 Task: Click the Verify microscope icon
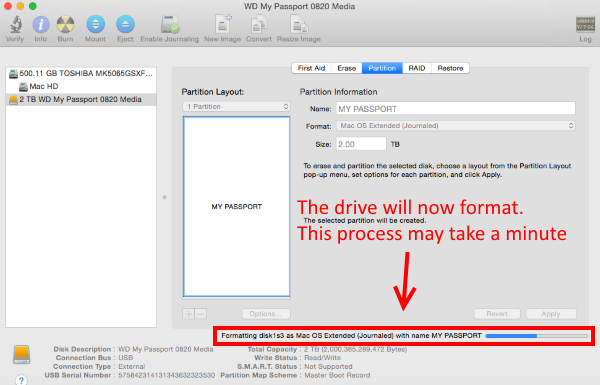[15, 24]
